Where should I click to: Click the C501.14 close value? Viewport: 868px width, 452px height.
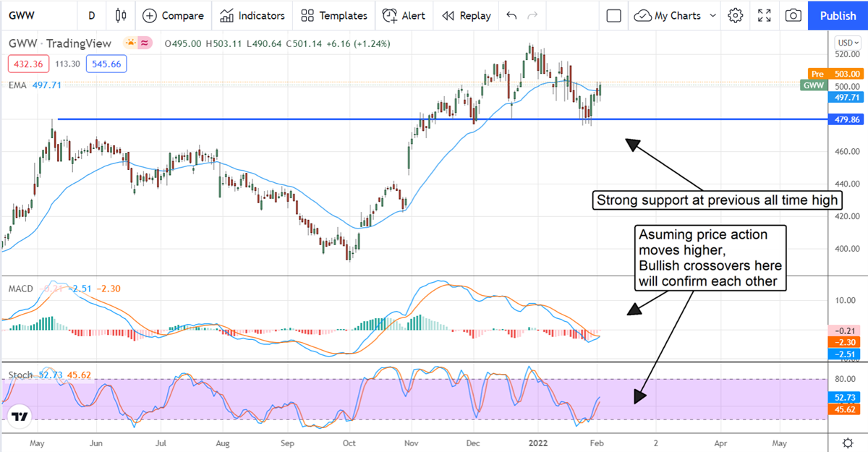(305, 43)
